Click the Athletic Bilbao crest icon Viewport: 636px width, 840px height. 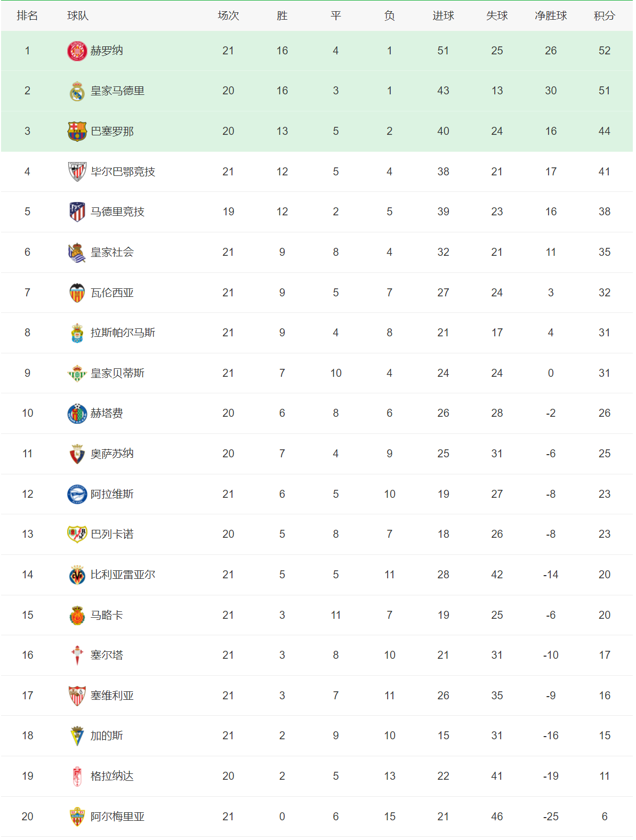coord(77,172)
